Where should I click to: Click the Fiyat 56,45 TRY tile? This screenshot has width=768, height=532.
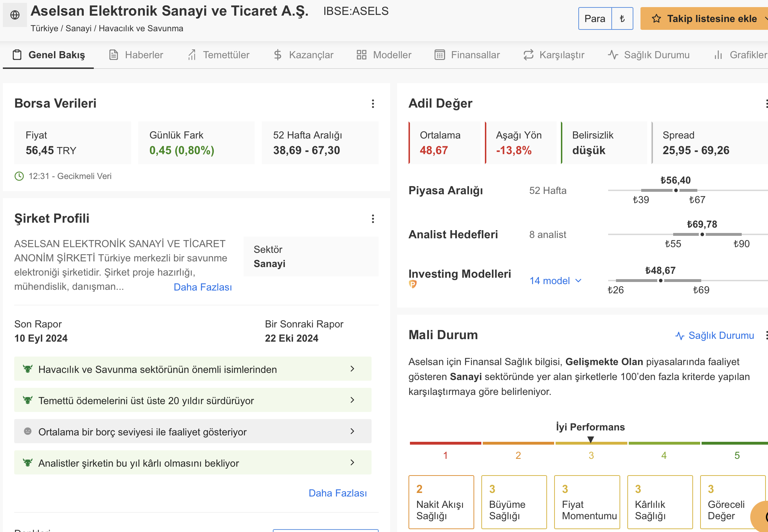click(x=72, y=143)
